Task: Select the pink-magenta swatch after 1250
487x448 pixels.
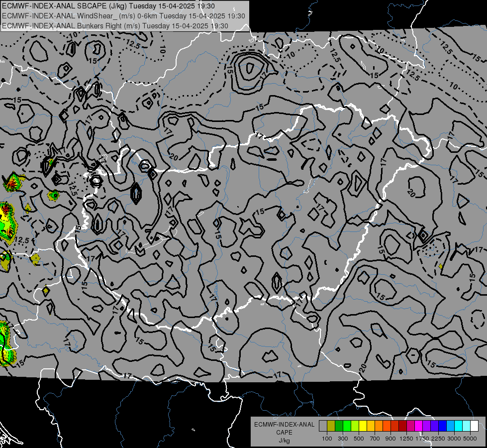Action: tap(410, 426)
